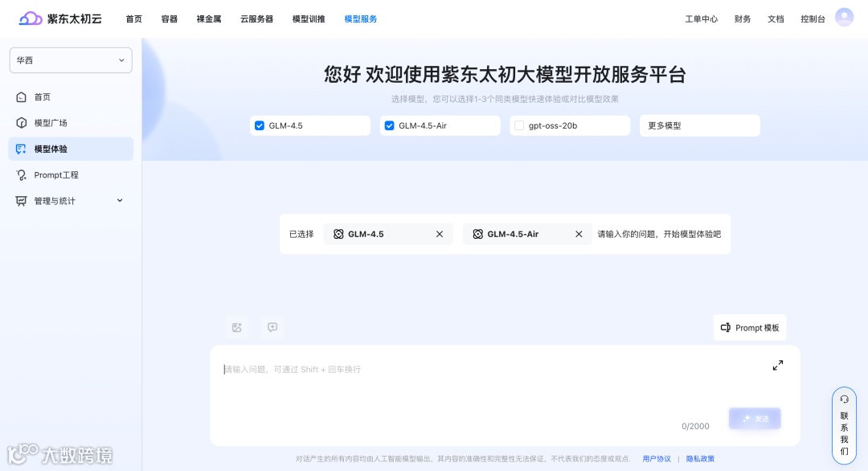Click the image upload icon above input

237,327
